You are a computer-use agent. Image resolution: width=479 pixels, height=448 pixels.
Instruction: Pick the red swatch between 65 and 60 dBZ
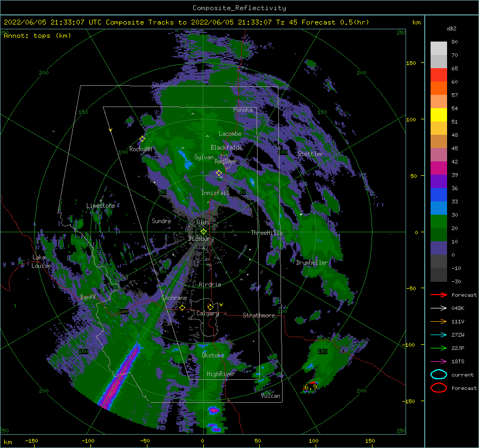[x=439, y=75]
